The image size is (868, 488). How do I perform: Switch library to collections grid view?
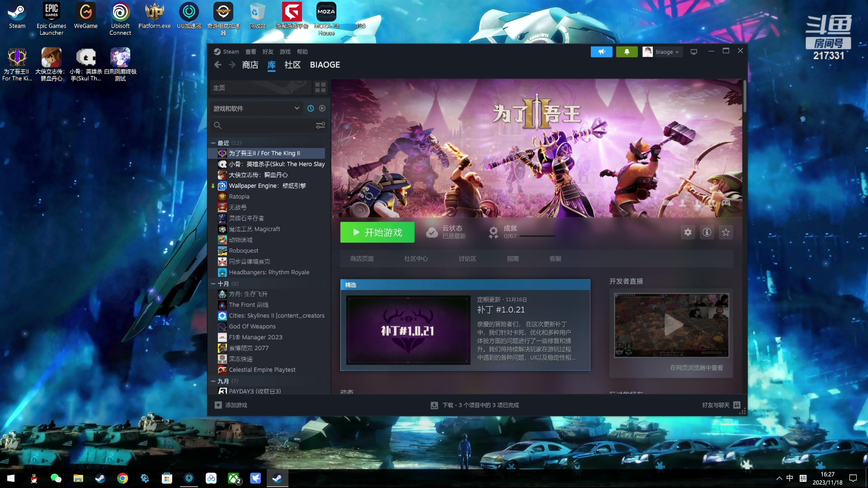[x=320, y=88]
